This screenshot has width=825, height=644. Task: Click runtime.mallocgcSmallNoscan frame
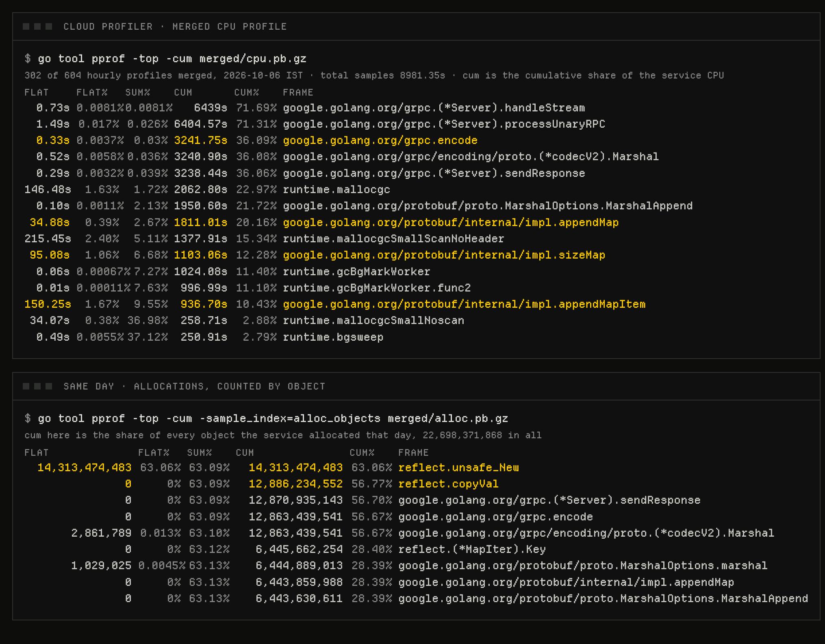point(373,320)
